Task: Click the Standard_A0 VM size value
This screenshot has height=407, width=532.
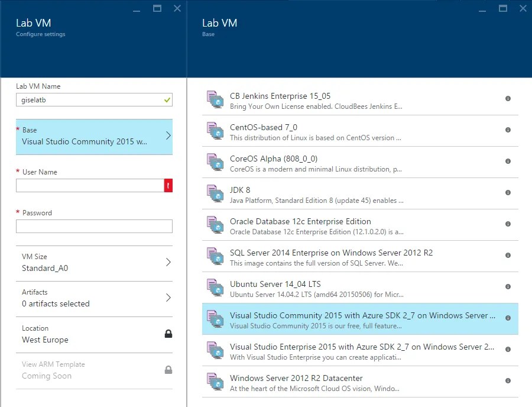Action: pyautogui.click(x=45, y=268)
